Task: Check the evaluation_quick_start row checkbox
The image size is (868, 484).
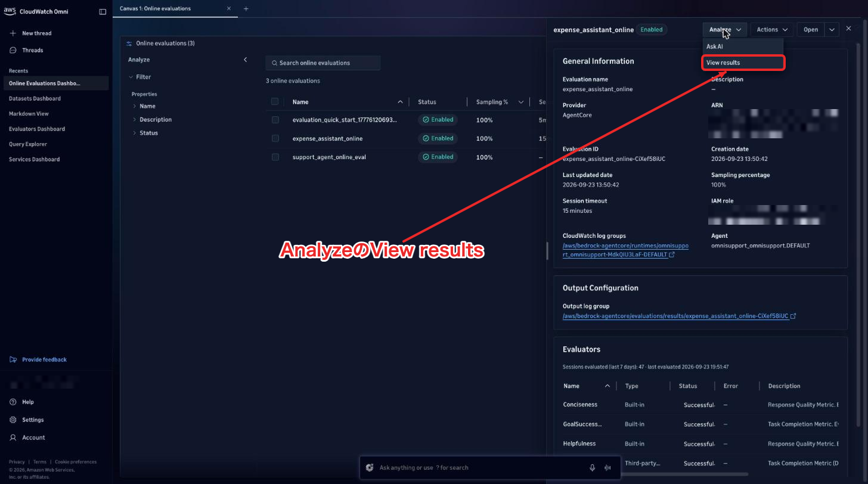Action: click(x=275, y=120)
